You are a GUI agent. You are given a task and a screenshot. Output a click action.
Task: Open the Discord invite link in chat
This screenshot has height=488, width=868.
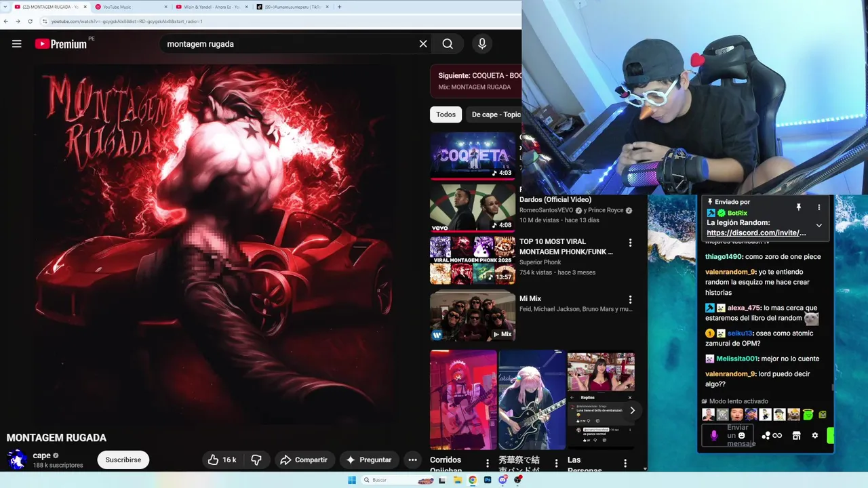point(756,232)
